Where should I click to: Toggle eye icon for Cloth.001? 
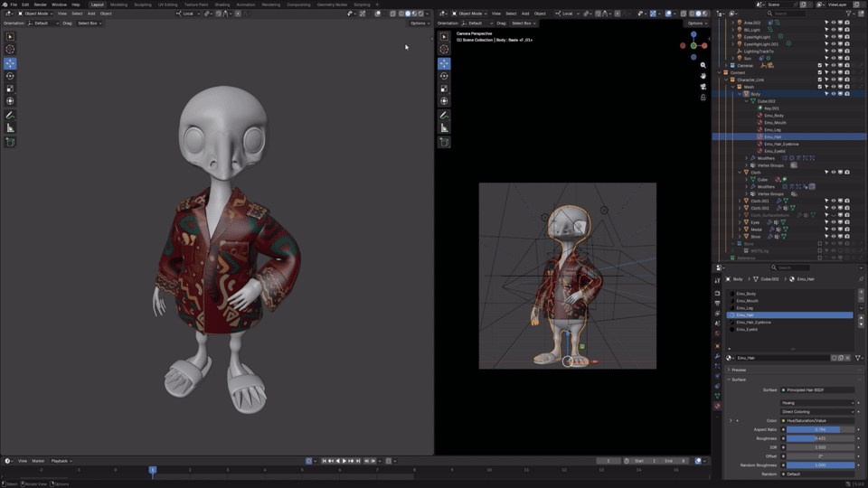point(833,201)
